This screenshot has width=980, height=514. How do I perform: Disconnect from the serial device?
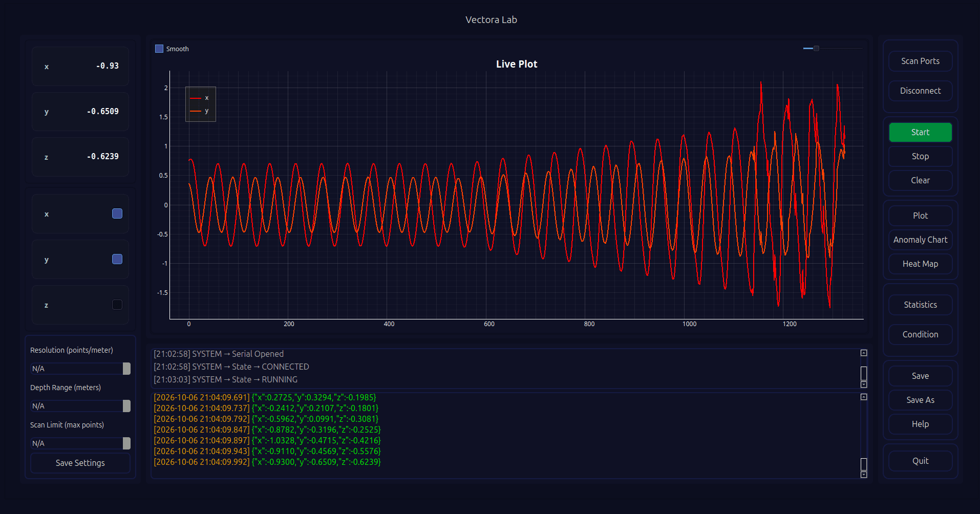(x=920, y=91)
